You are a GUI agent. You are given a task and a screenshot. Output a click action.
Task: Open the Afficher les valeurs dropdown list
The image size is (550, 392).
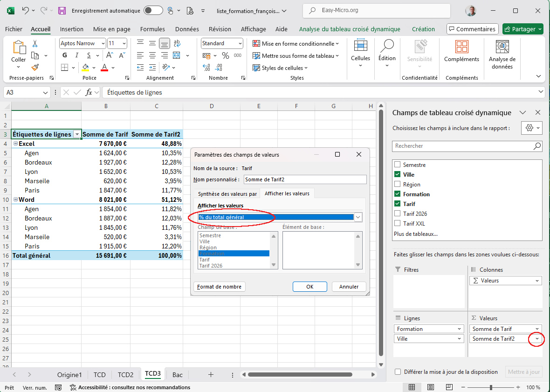point(358,217)
